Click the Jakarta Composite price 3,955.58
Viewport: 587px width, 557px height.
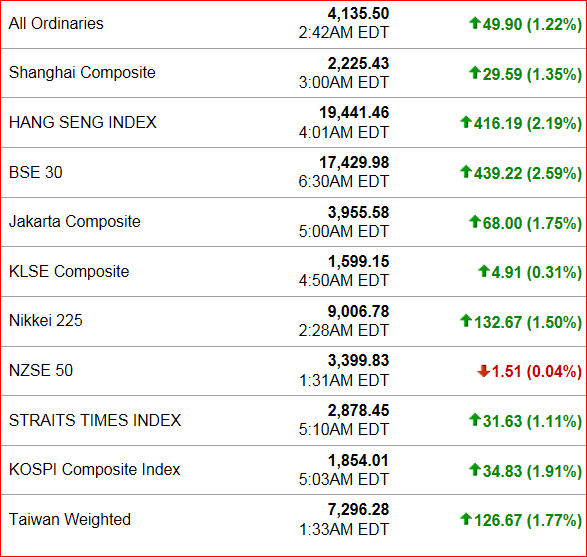point(358,213)
